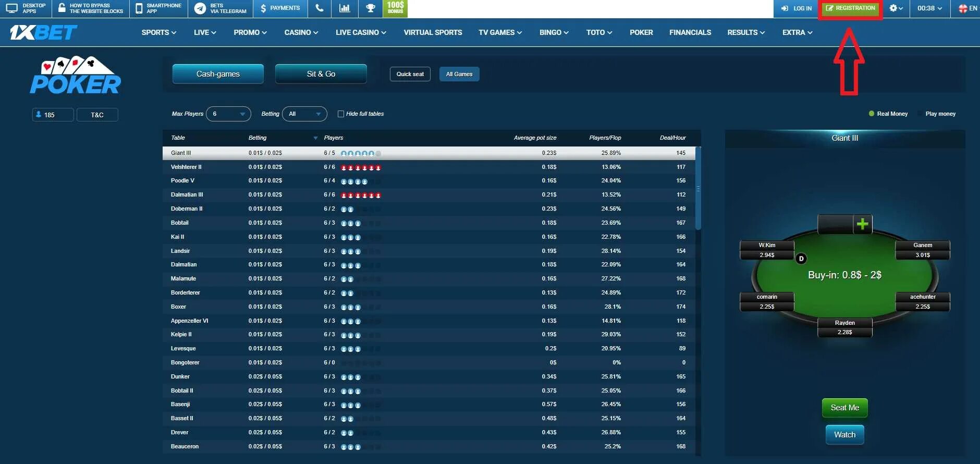
Task: Open Virtual Sports page
Action: (433, 32)
